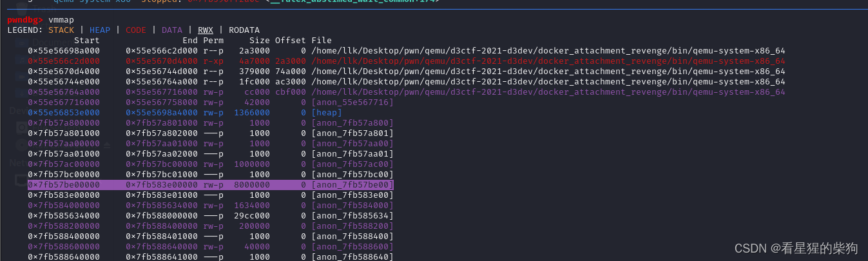Click offset value cbf000
The height and width of the screenshot is (261, 868).
tap(291, 92)
